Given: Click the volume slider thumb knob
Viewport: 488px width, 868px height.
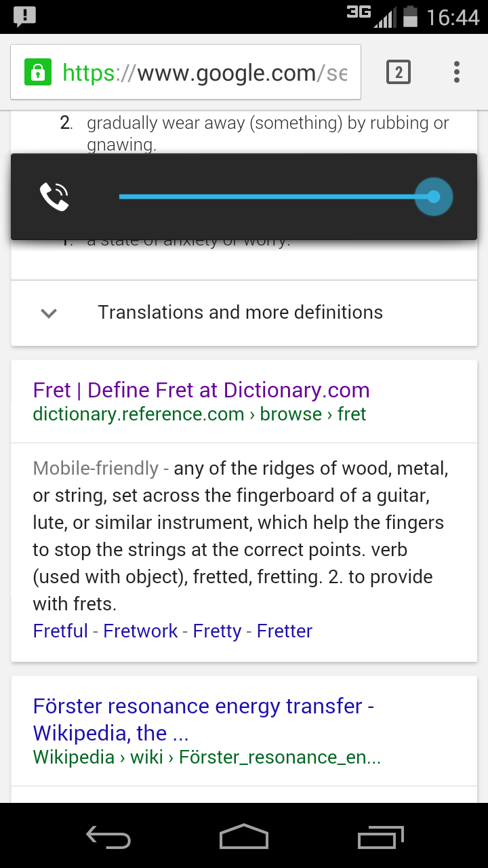Looking at the screenshot, I should (434, 197).
